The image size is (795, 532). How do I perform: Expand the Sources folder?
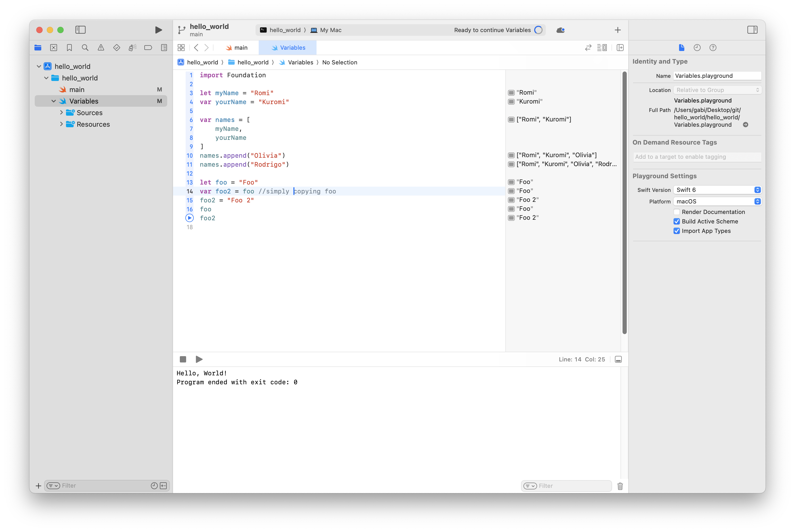click(x=62, y=113)
